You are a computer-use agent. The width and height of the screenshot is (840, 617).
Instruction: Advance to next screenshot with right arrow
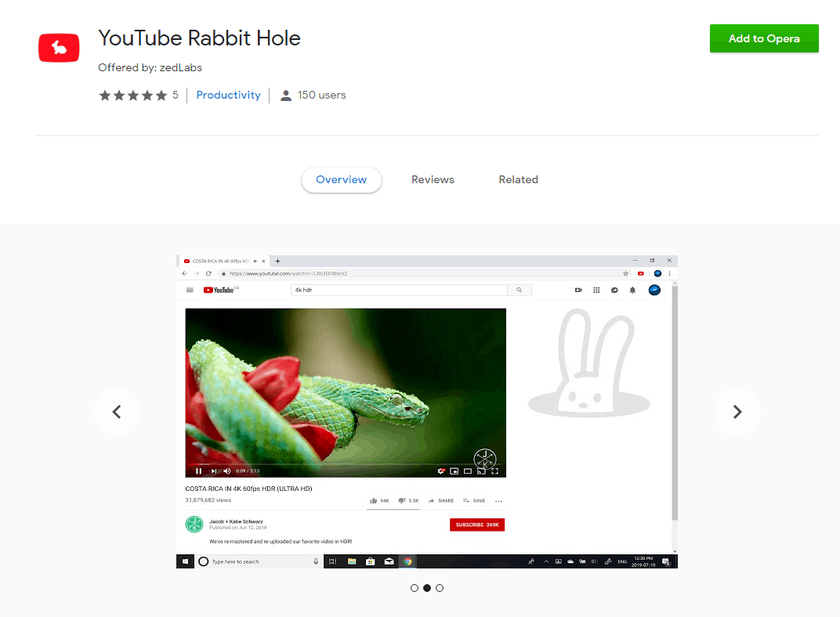(737, 412)
